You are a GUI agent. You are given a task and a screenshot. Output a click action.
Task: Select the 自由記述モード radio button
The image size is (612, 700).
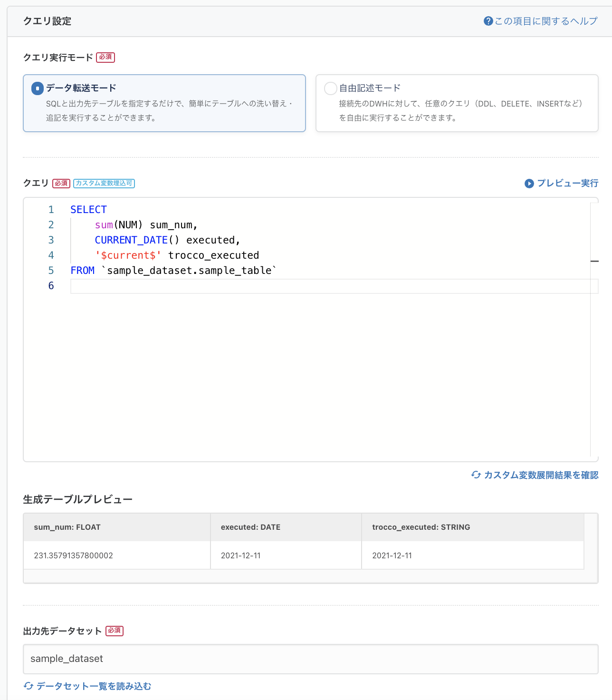click(330, 88)
